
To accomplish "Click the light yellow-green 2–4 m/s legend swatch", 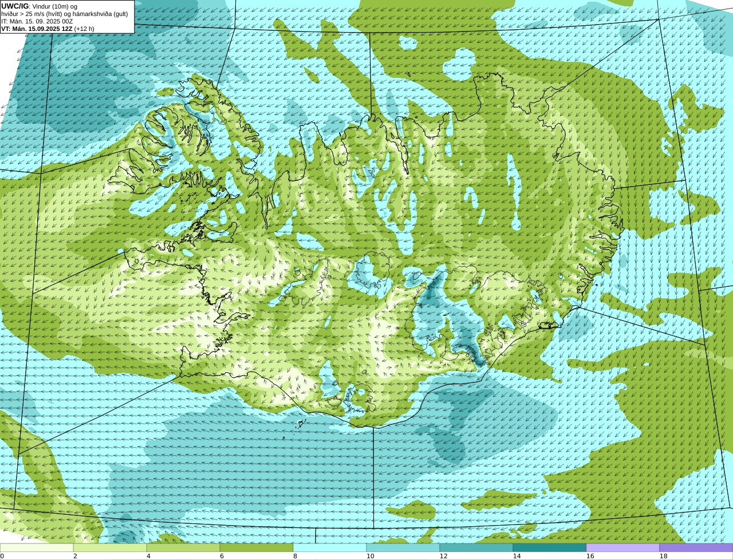I will (x=110, y=548).
